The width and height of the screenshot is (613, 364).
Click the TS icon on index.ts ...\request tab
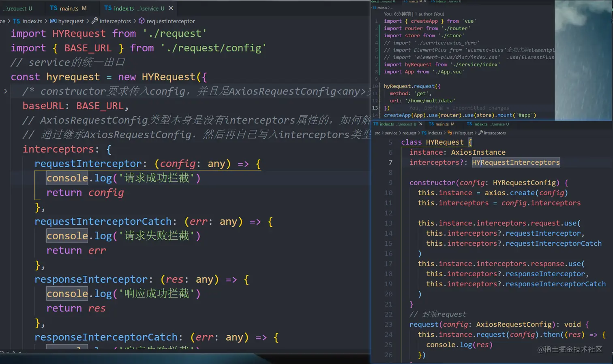(375, 124)
